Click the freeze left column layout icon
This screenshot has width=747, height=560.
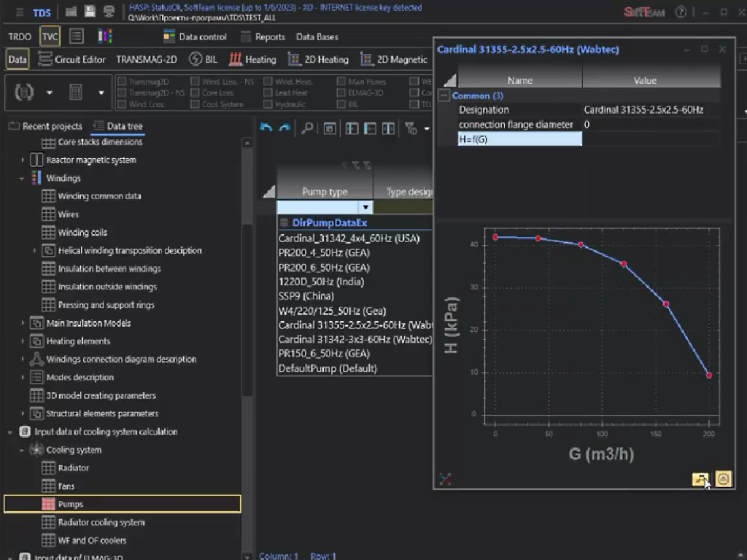click(x=352, y=128)
